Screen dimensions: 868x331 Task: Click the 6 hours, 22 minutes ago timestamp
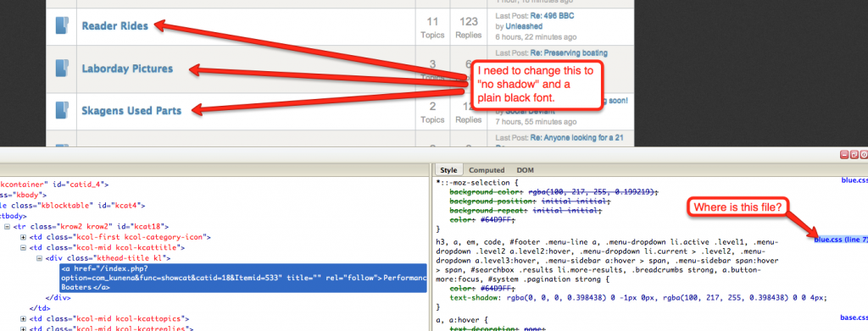pyautogui.click(x=536, y=37)
